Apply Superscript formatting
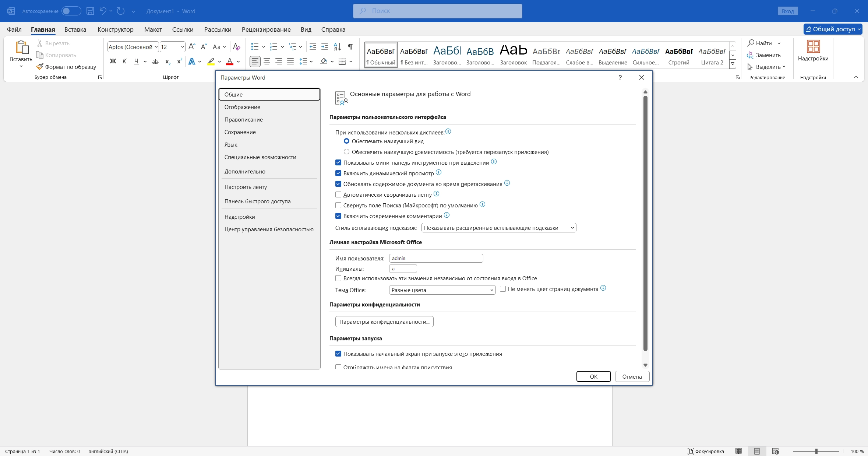The height and width of the screenshot is (456, 868). 179,61
